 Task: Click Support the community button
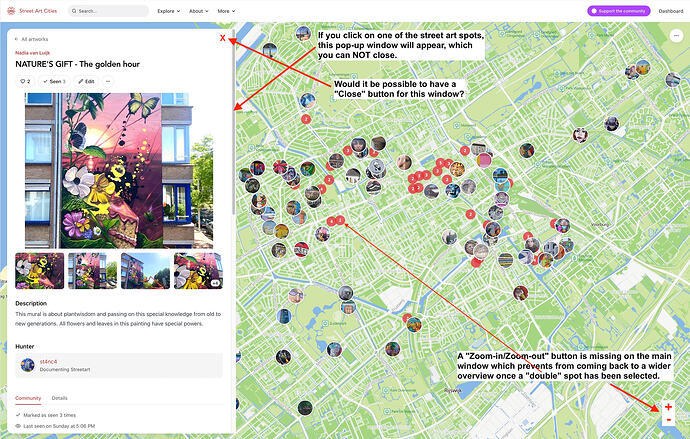point(618,11)
